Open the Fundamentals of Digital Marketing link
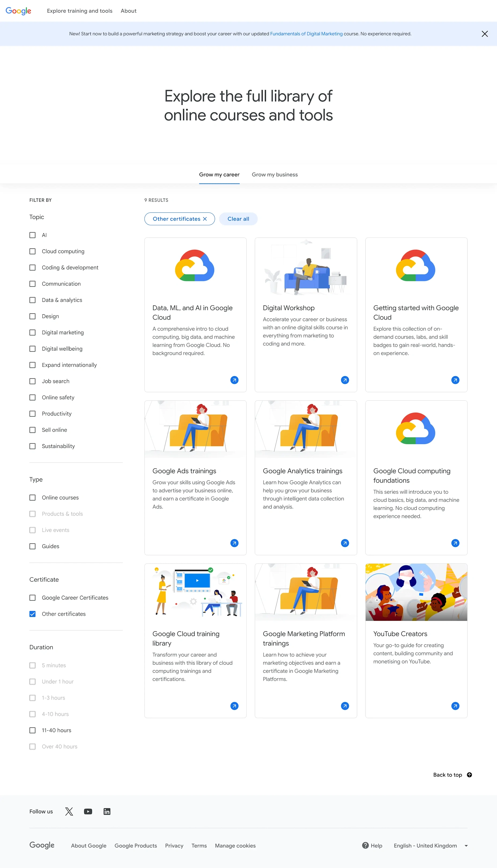The width and height of the screenshot is (497, 868). click(306, 34)
